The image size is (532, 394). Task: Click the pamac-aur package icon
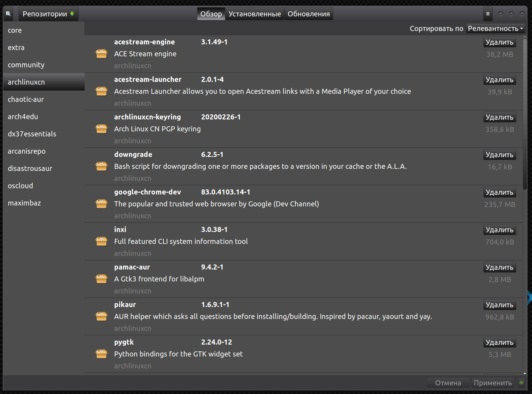[101, 279]
